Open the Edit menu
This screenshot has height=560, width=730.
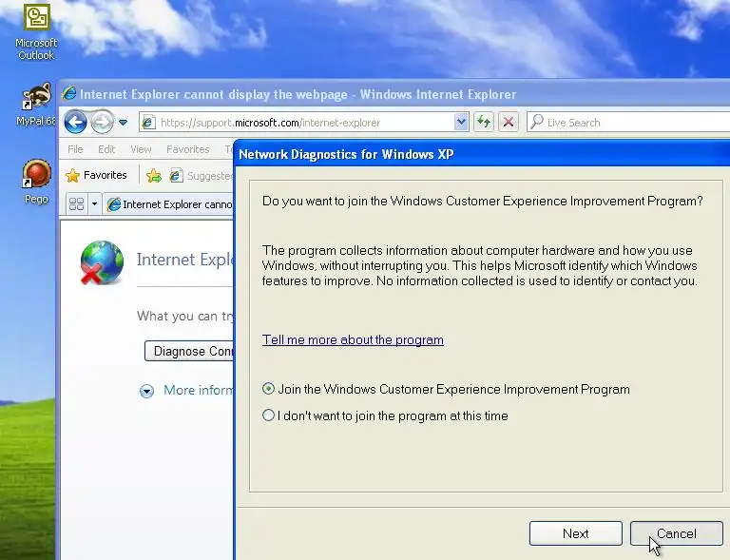click(106, 149)
